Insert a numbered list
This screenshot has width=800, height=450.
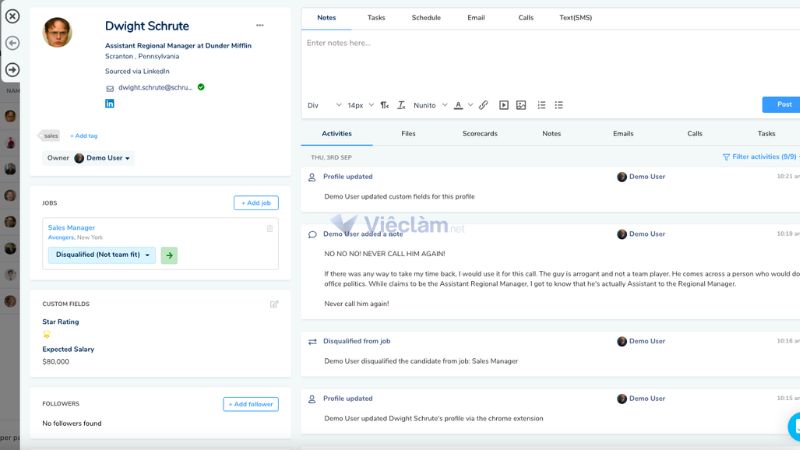pyautogui.click(x=541, y=105)
